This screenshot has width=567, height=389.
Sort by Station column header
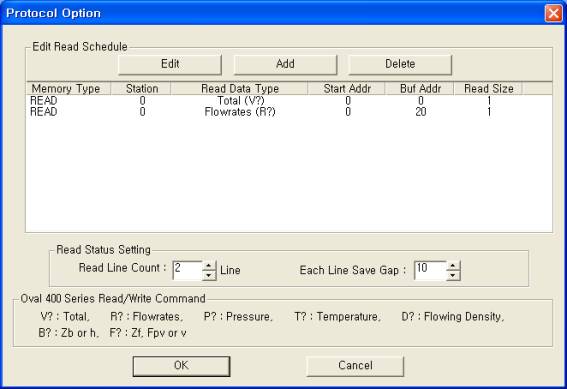coord(141,89)
